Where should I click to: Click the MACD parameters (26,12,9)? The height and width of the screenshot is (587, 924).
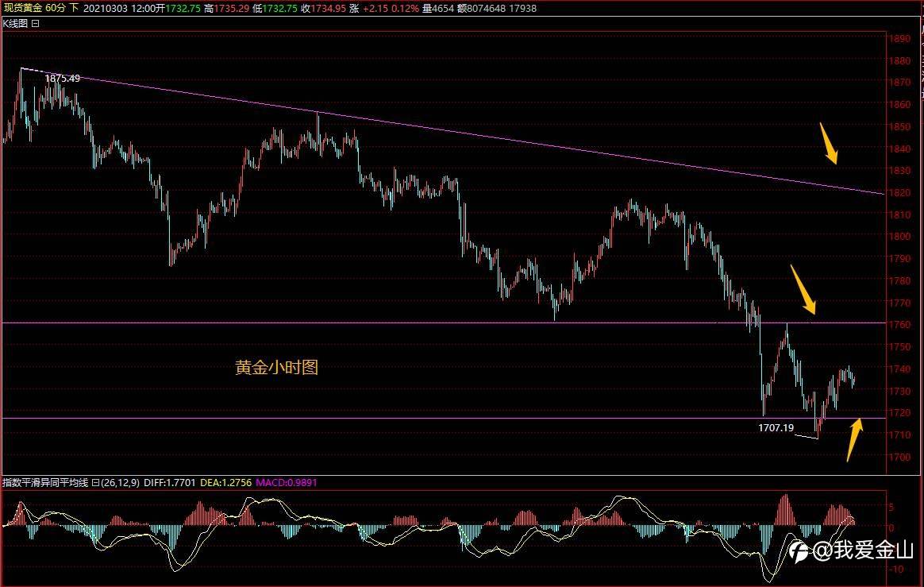120,483
